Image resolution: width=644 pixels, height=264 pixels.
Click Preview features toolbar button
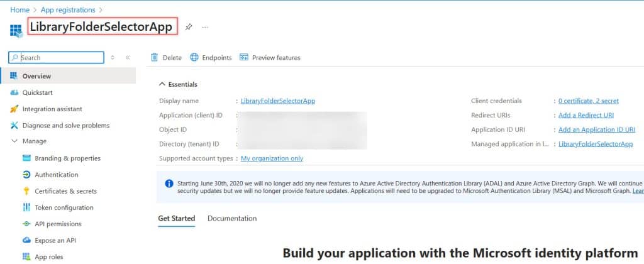tap(270, 57)
